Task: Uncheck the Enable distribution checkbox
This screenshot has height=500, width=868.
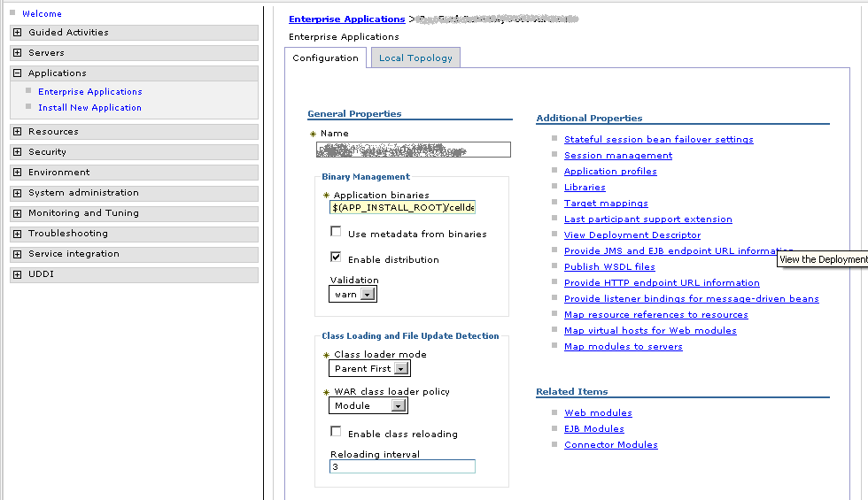Action: (x=336, y=258)
